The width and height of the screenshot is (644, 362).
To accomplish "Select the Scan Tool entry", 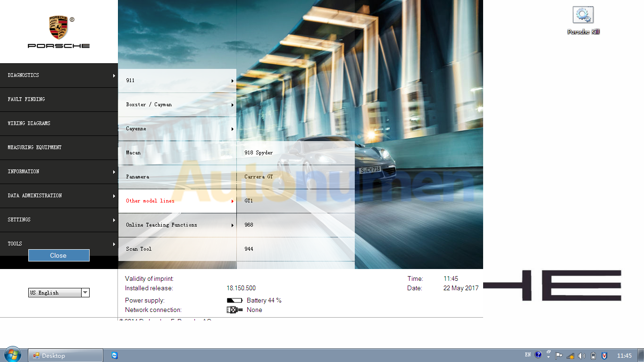I will point(177,249).
